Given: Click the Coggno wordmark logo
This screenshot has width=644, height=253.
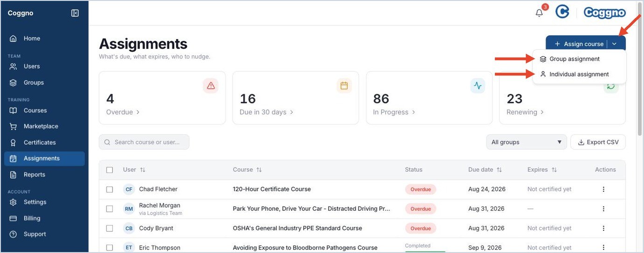Looking at the screenshot, I should (x=604, y=13).
